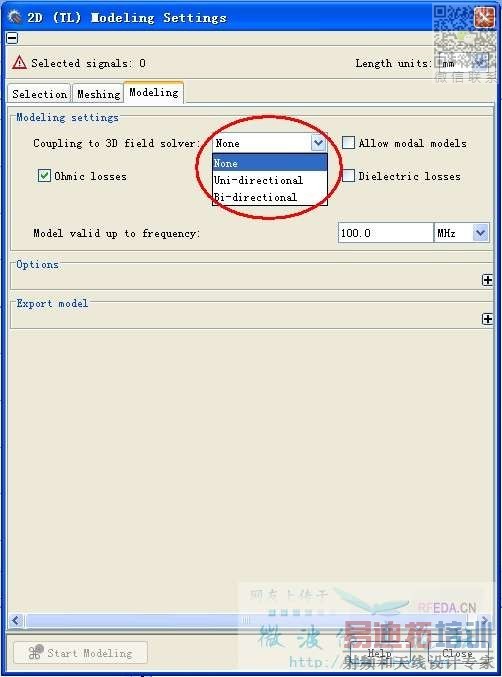Image resolution: width=502 pixels, height=677 pixels.
Task: Disable the Ohmic losses checkbox
Action: tap(44, 176)
